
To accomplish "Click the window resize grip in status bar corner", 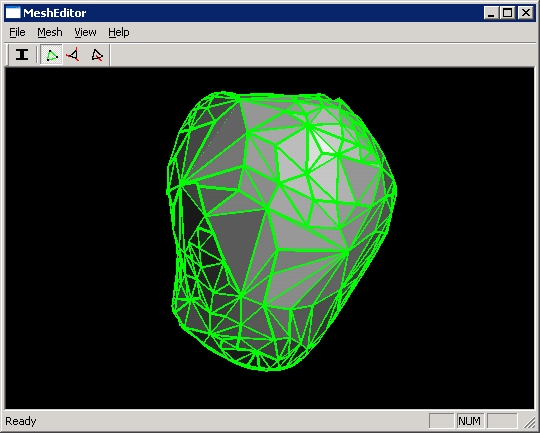I will click(x=529, y=422).
